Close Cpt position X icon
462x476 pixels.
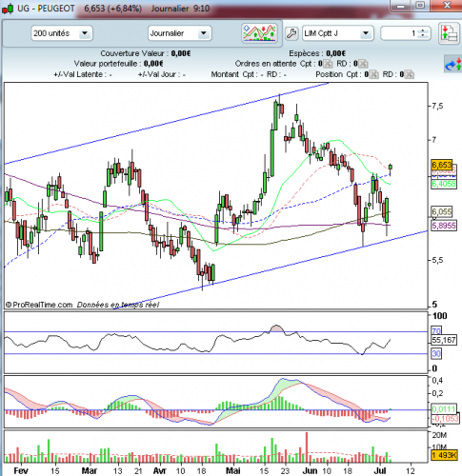tap(374, 74)
